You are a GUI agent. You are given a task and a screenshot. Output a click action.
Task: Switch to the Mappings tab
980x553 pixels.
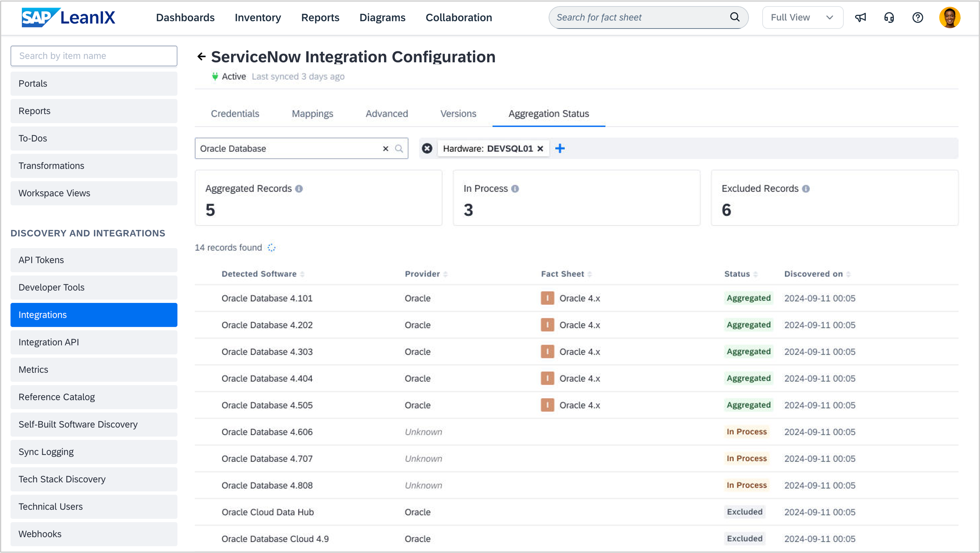pos(312,114)
